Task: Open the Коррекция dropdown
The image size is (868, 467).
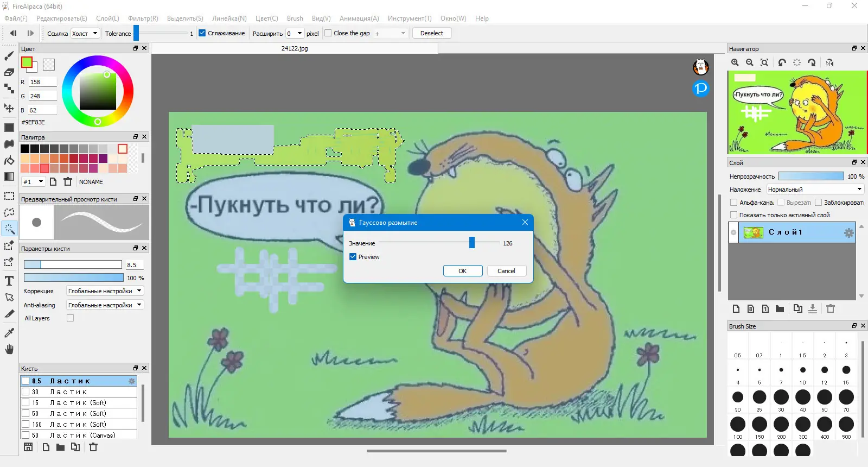Action: tap(105, 291)
